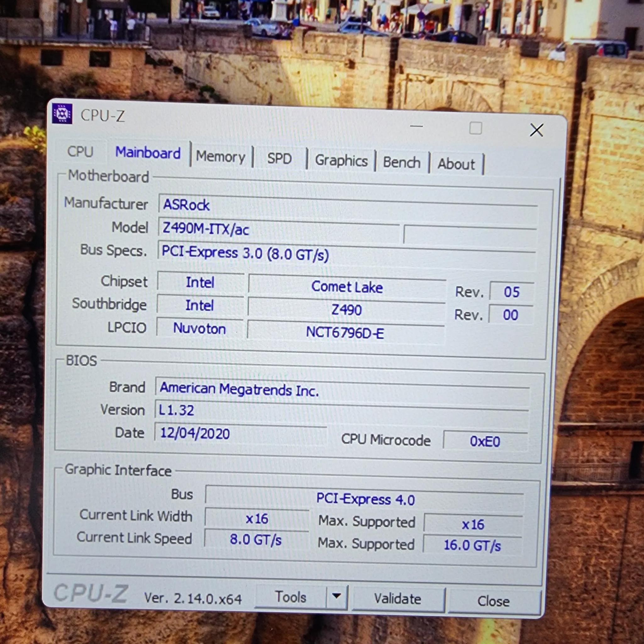Expand the Tools dropdown arrow
Screen dimensions: 644x644
[337, 596]
